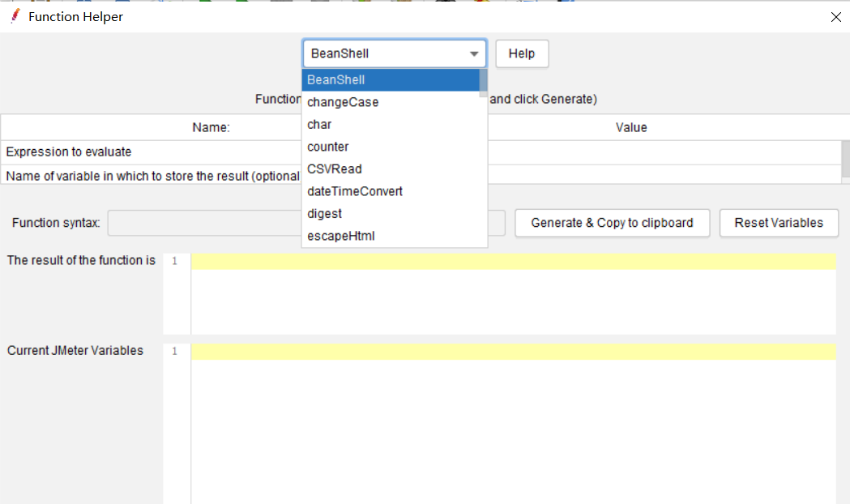Choose changeCase from the function list

[391, 102]
